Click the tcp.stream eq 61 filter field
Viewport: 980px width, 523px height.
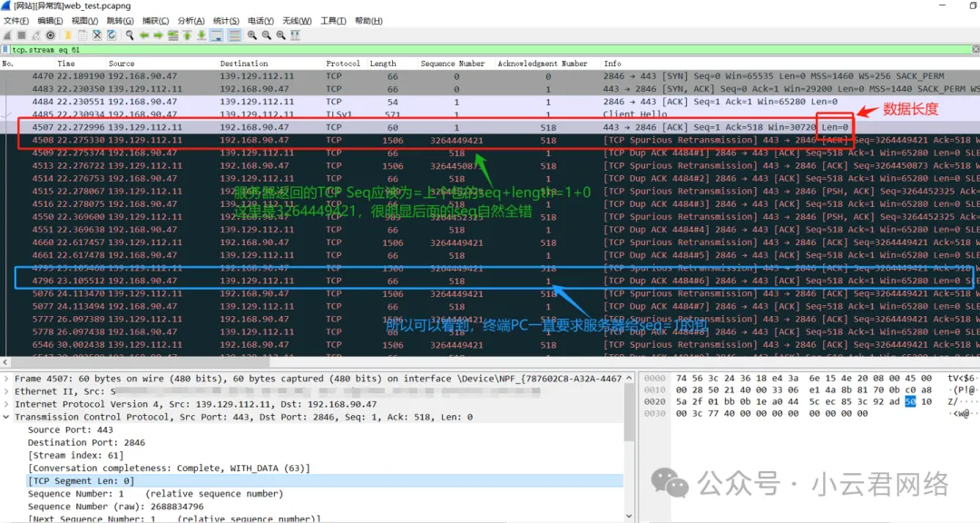click(454, 50)
